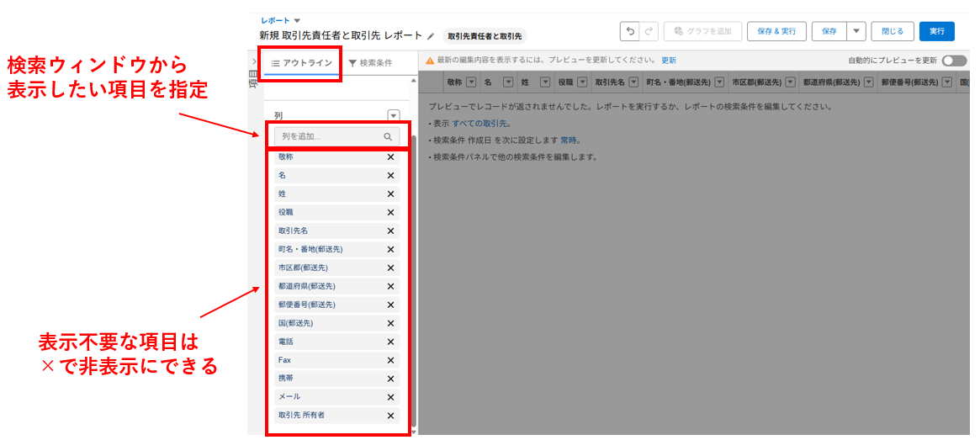Viewport: 980px width, 440px height.
Task: Open the 取引先名 column header dropdown
Action: click(633, 82)
